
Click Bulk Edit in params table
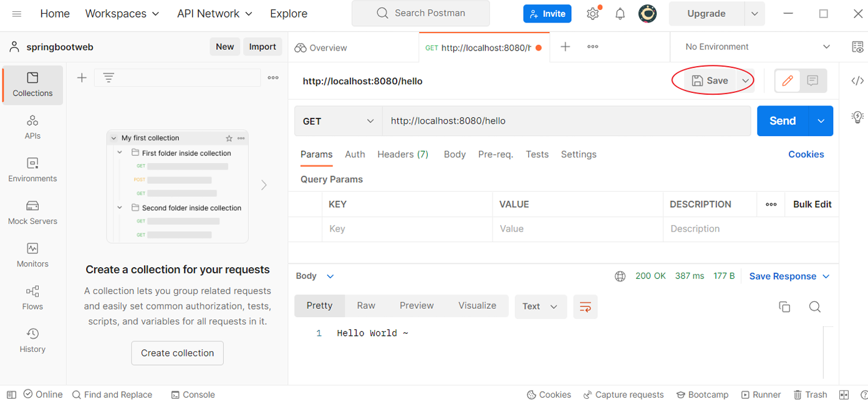813,204
